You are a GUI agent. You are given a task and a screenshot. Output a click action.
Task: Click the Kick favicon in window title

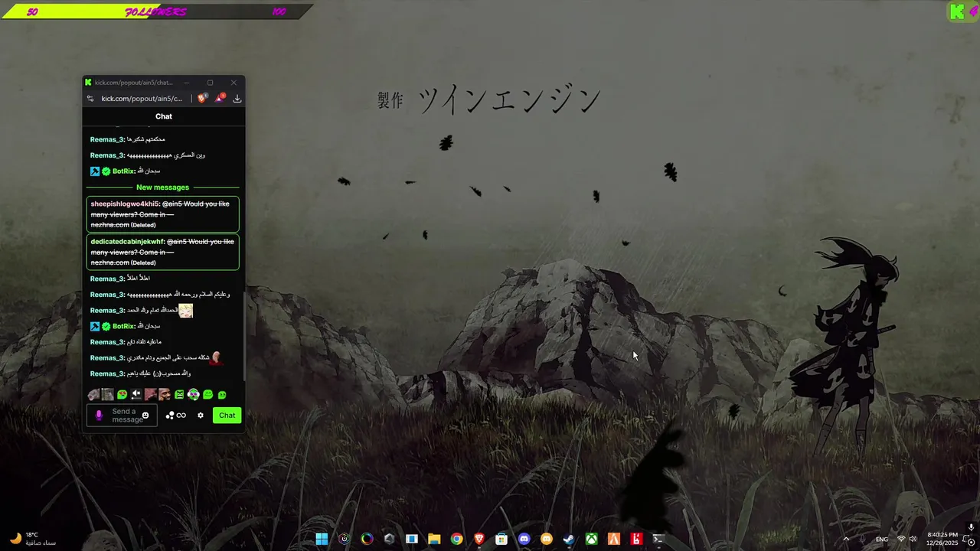[x=88, y=83]
